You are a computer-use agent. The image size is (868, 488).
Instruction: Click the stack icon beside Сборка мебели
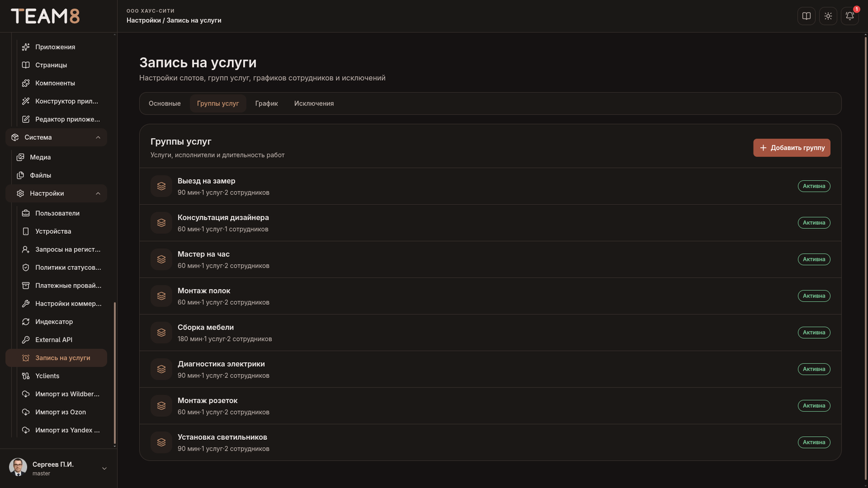pyautogui.click(x=162, y=333)
